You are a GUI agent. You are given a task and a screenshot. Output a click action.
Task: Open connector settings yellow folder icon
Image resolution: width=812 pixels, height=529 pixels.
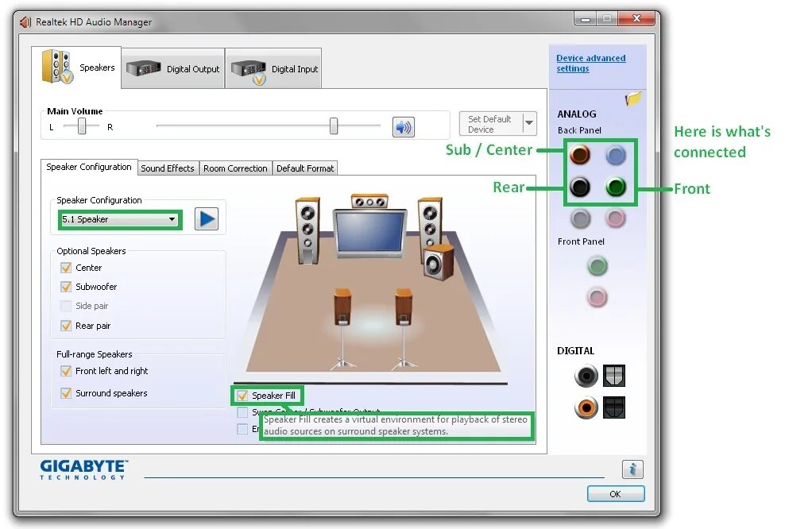pyautogui.click(x=632, y=98)
